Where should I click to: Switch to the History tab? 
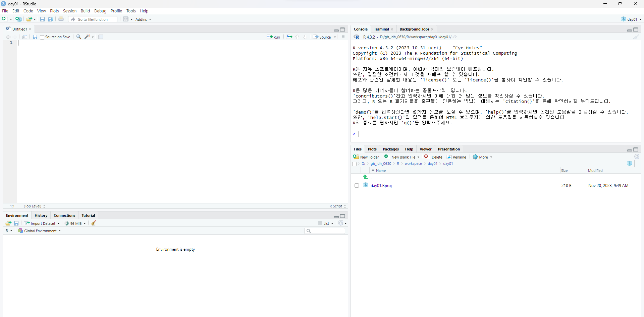tap(41, 215)
